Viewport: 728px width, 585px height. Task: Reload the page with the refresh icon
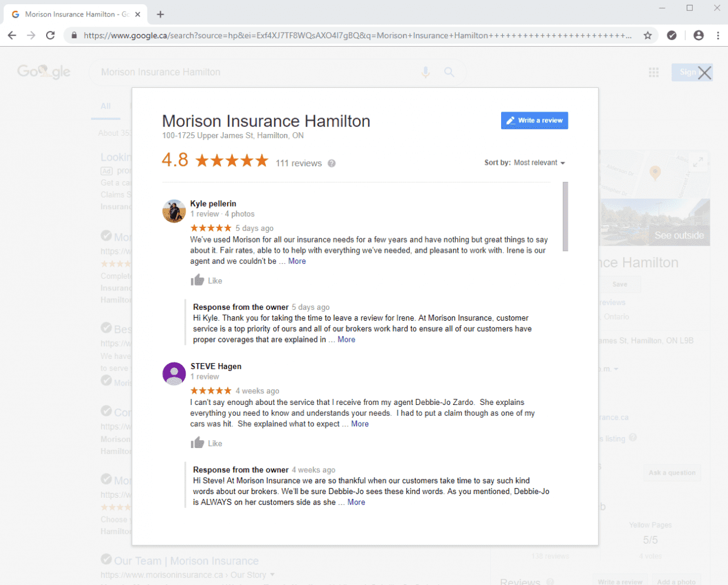(x=50, y=35)
